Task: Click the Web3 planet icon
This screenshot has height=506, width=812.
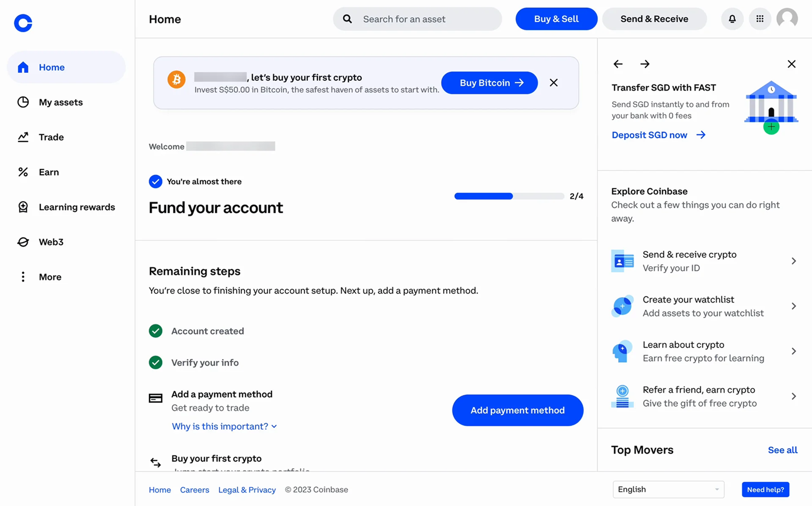Action: [23, 242]
